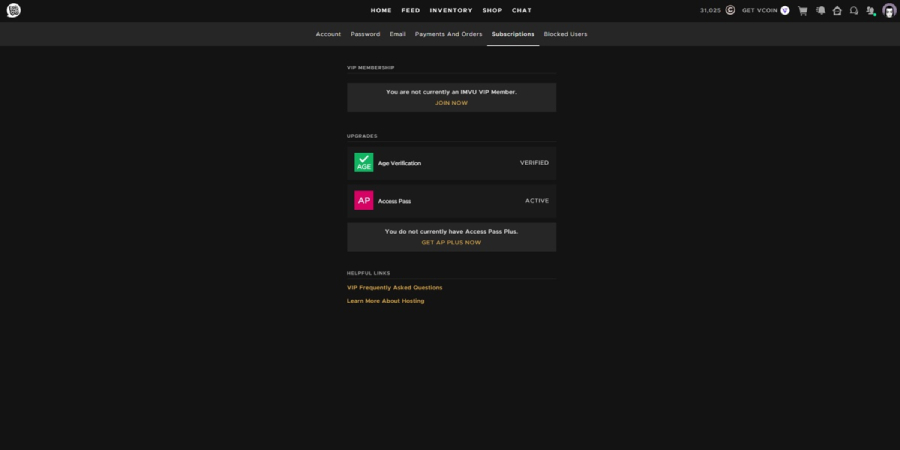Click the ACTIVE status text
The image size is (900, 450).
pyautogui.click(x=537, y=200)
